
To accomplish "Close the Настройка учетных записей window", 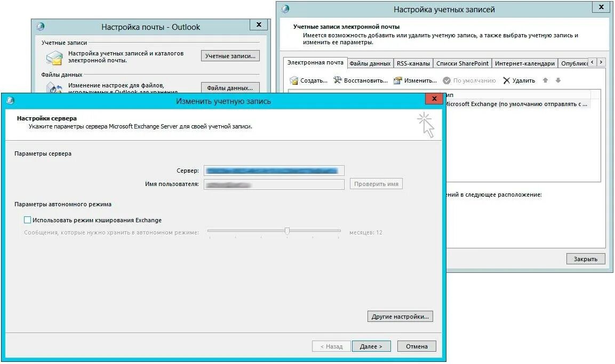I will click(x=601, y=7).
